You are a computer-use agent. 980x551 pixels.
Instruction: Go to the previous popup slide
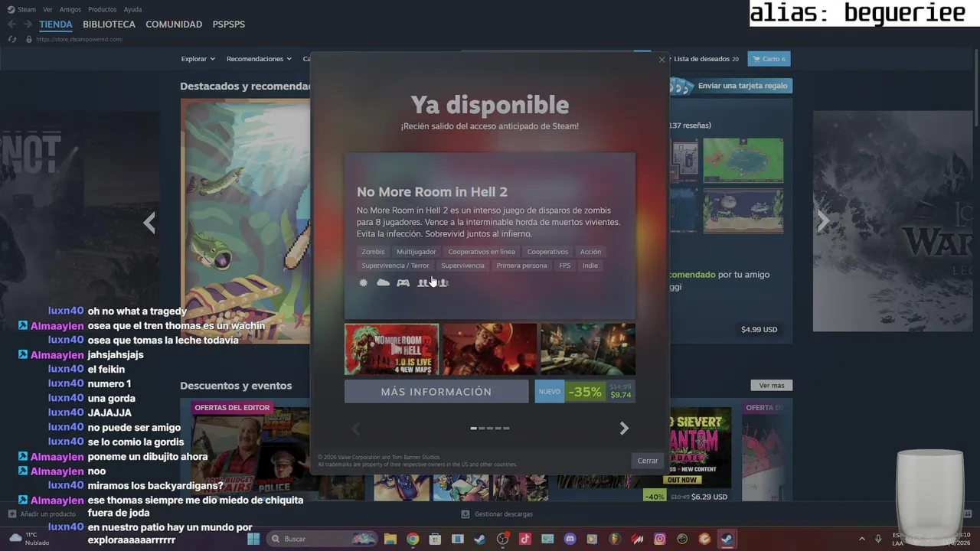coord(355,429)
